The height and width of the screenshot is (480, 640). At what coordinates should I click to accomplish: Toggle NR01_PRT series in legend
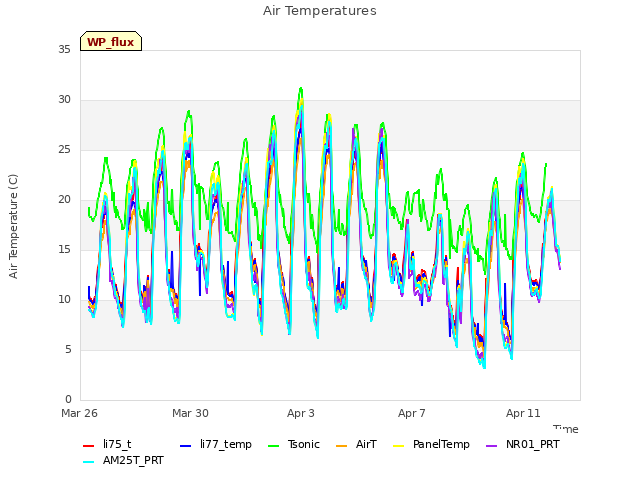[x=522, y=444]
